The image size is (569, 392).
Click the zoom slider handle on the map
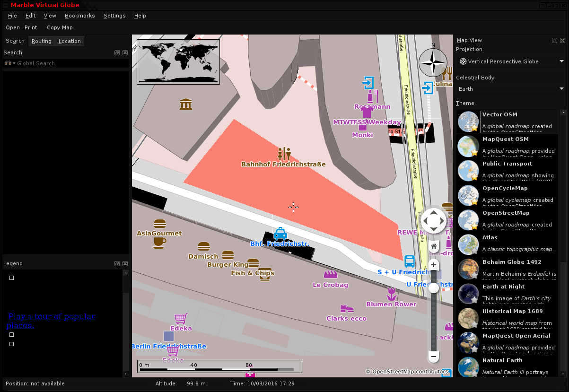pos(434,287)
